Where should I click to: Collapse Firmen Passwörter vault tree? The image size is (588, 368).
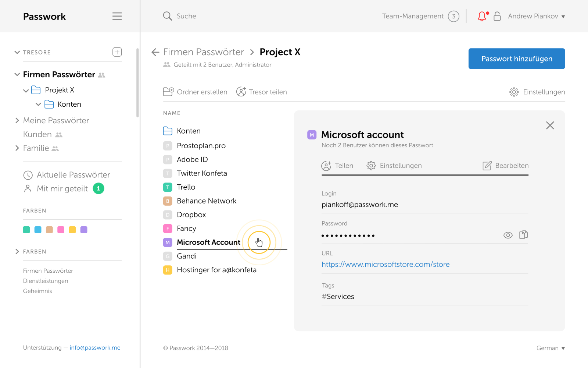coord(17,74)
